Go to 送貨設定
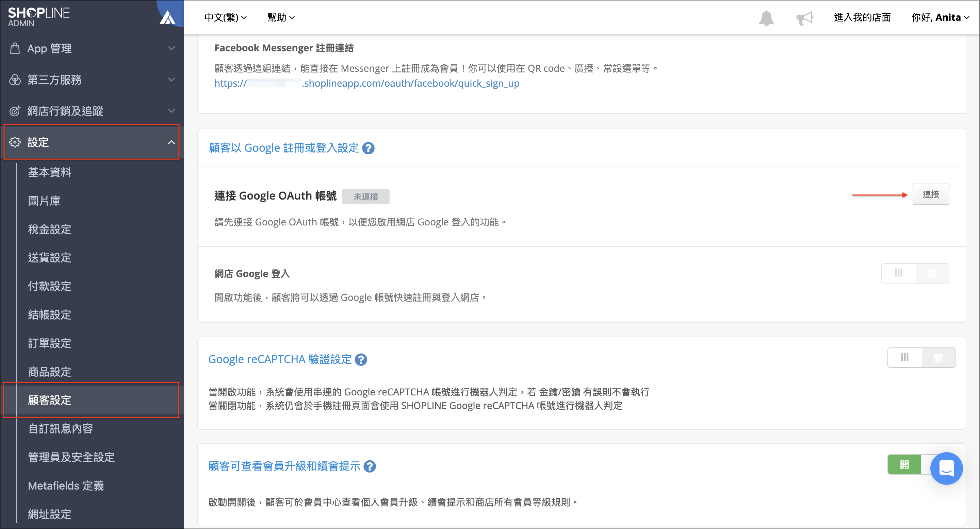The width and height of the screenshot is (980, 529). pyautogui.click(x=49, y=258)
